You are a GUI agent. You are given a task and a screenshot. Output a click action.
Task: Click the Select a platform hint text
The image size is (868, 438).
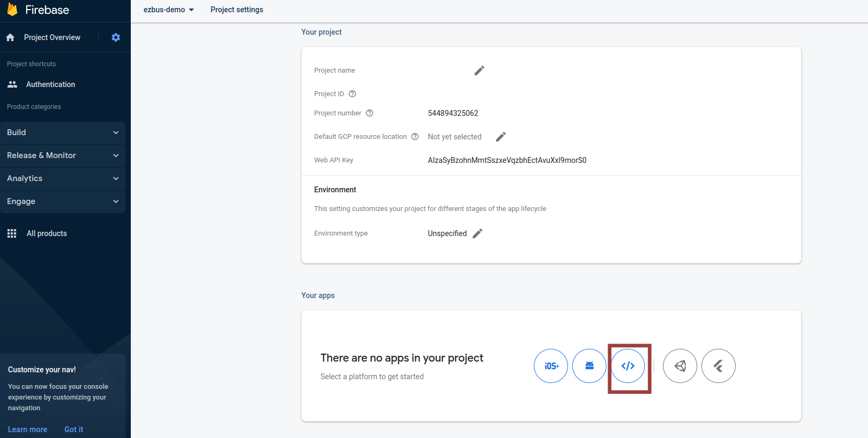tap(372, 377)
